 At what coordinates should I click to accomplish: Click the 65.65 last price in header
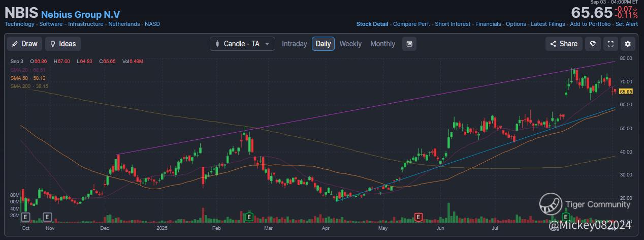click(591, 12)
